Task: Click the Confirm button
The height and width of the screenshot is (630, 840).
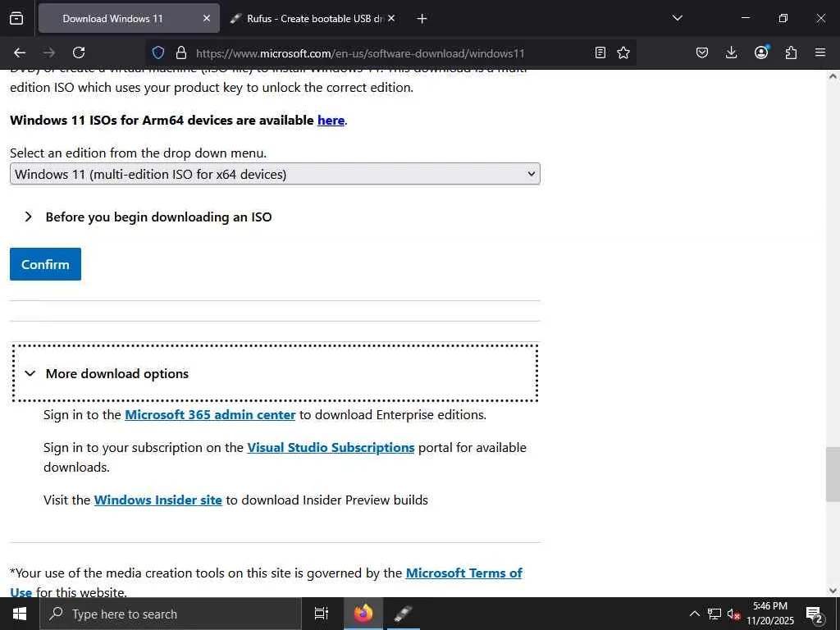Action: (46, 264)
